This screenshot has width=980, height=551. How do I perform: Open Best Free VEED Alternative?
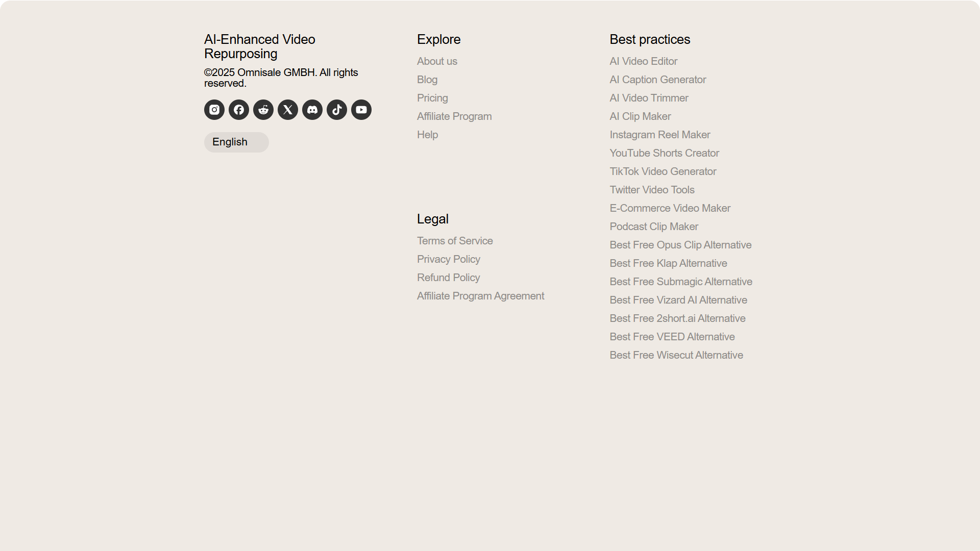[672, 337]
